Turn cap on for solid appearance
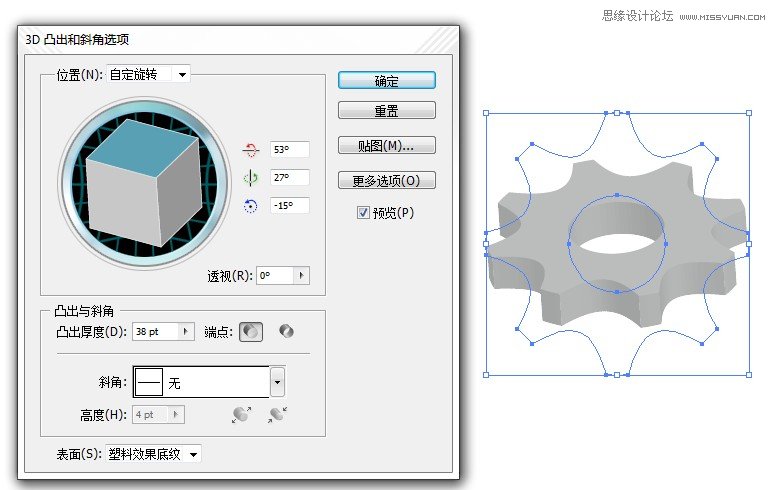This screenshot has height=490, width=776. [251, 332]
